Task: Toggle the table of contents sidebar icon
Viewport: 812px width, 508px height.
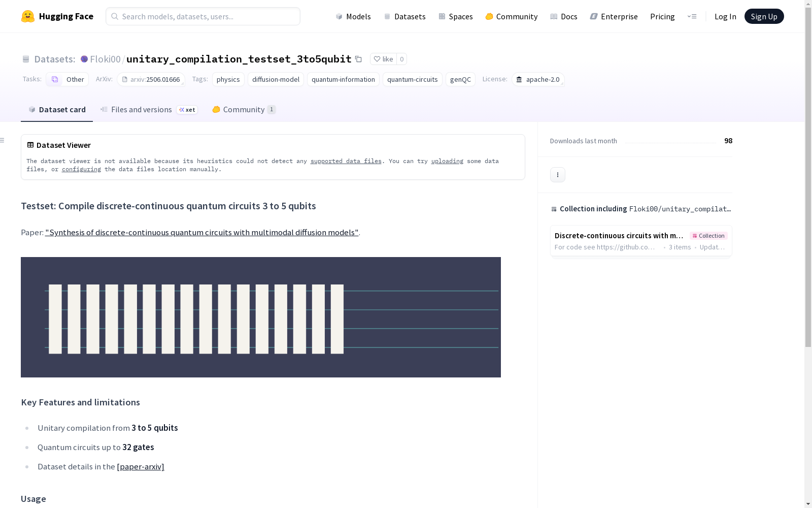Action: pos(3,140)
